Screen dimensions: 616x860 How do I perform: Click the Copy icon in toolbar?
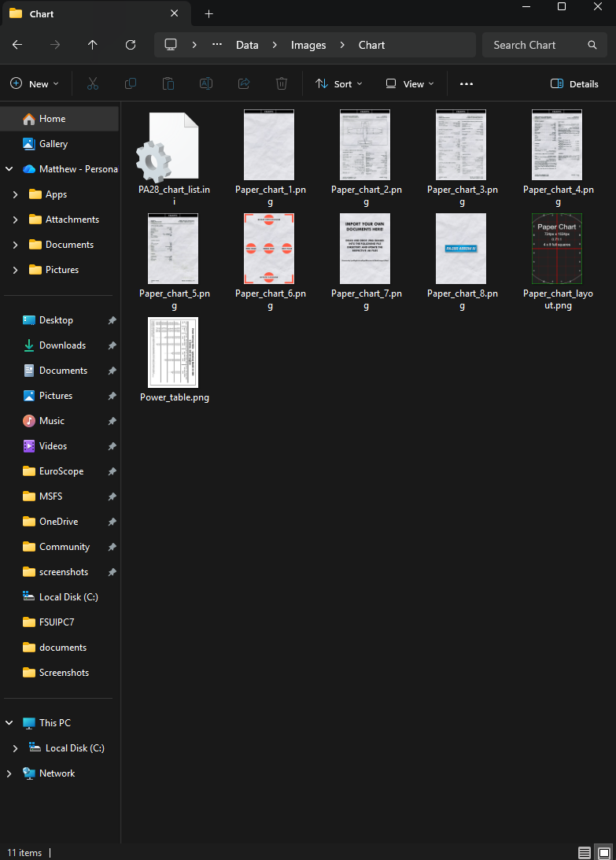point(131,84)
